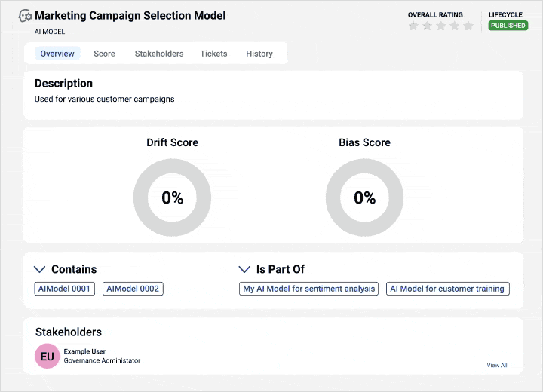The width and height of the screenshot is (543, 392).
Task: Open the Stakeholders tab
Action: 159,54
